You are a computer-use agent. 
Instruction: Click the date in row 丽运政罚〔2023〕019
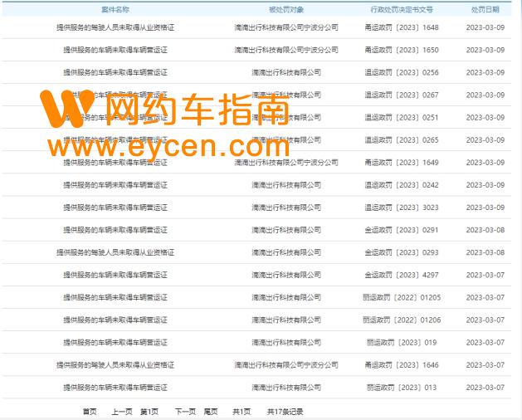[x=485, y=343]
